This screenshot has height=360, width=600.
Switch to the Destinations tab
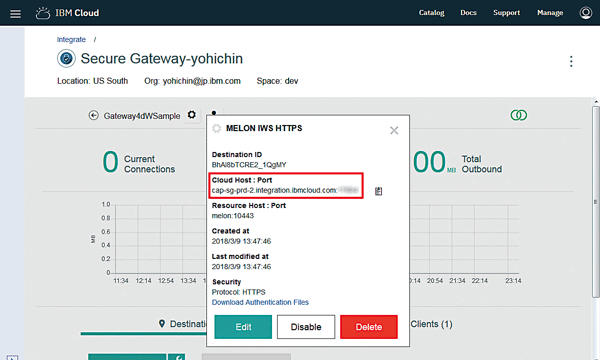[x=182, y=324]
